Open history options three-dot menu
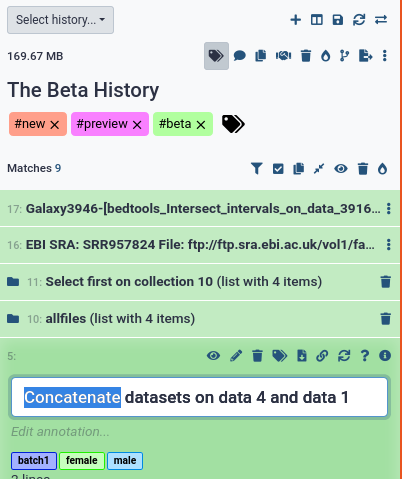This screenshot has height=479, width=402. (x=385, y=56)
